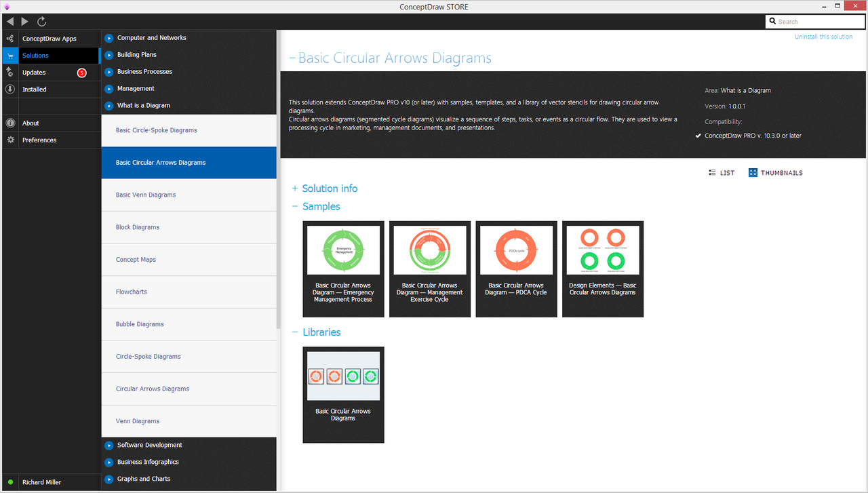The image size is (868, 493).
Task: Click the solutions list vertical scrollbar
Action: 278,179
